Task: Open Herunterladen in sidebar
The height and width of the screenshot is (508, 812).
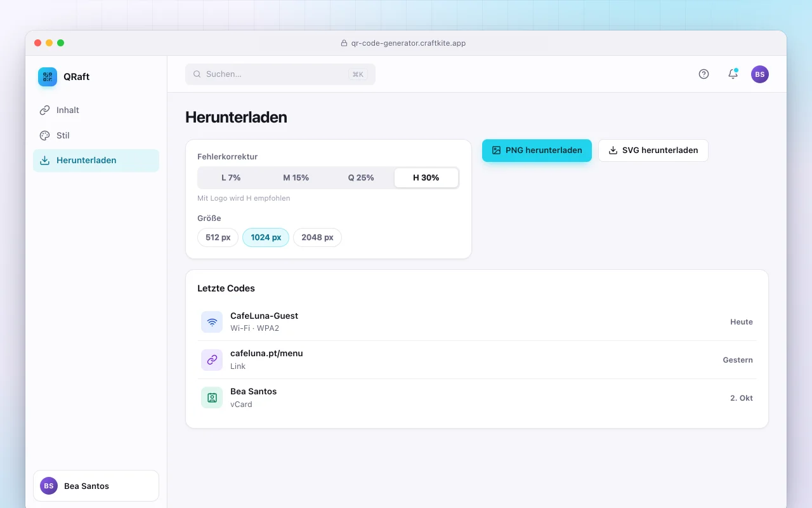Action: (x=96, y=161)
